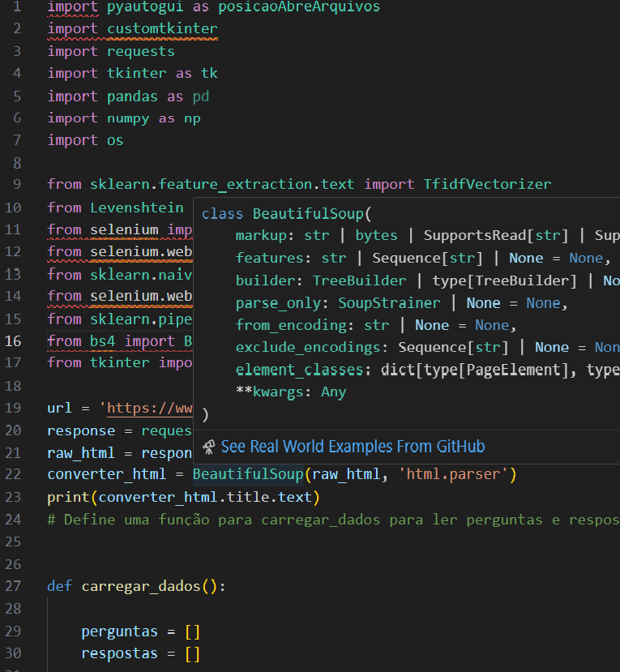Open See Real World Examples From GitHub link

(x=353, y=447)
